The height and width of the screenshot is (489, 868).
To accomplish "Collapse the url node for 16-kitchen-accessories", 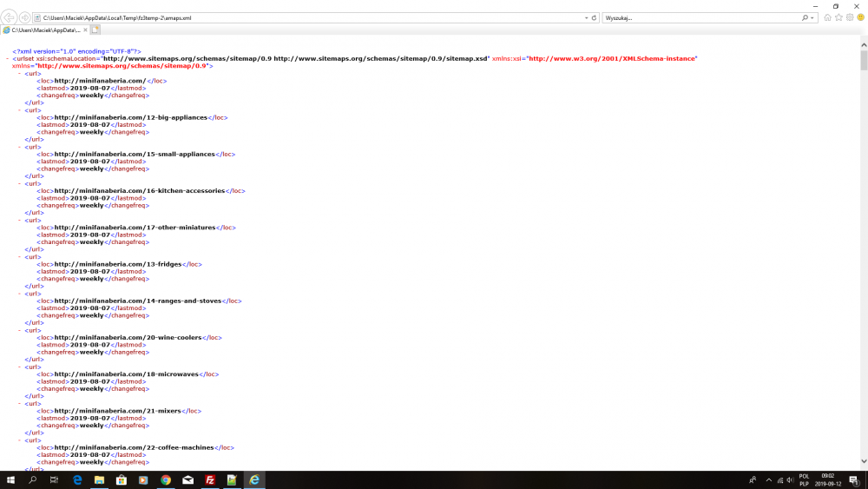I will pos(19,183).
